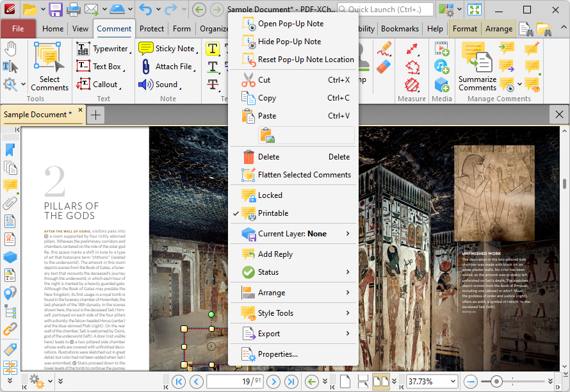Click Reset Pop-Up Note Location

point(293,60)
